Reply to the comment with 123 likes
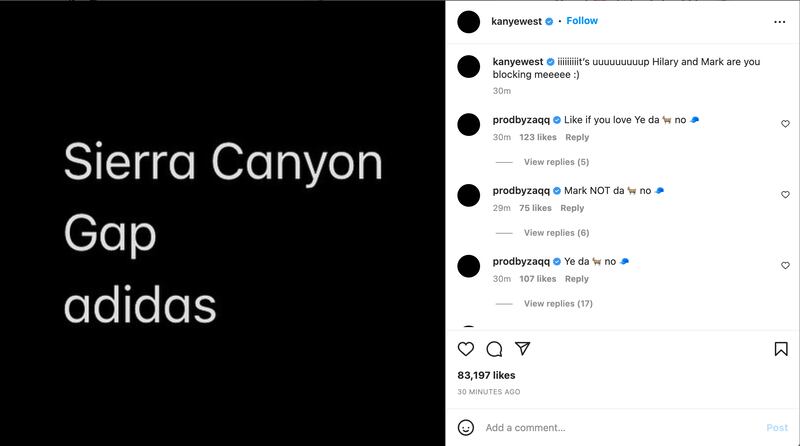 (577, 138)
